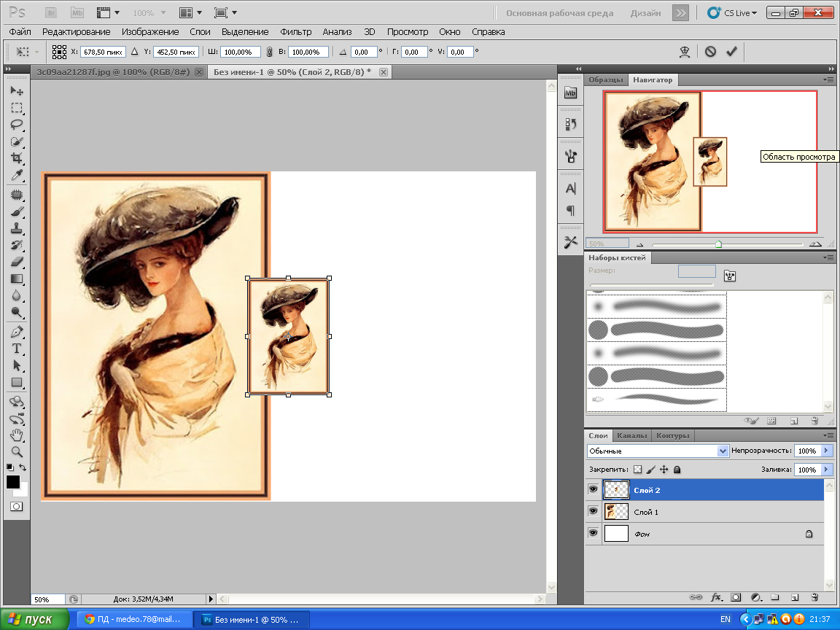This screenshot has height=630, width=840.
Task: Switch to the Каналы tab
Action: (x=631, y=435)
